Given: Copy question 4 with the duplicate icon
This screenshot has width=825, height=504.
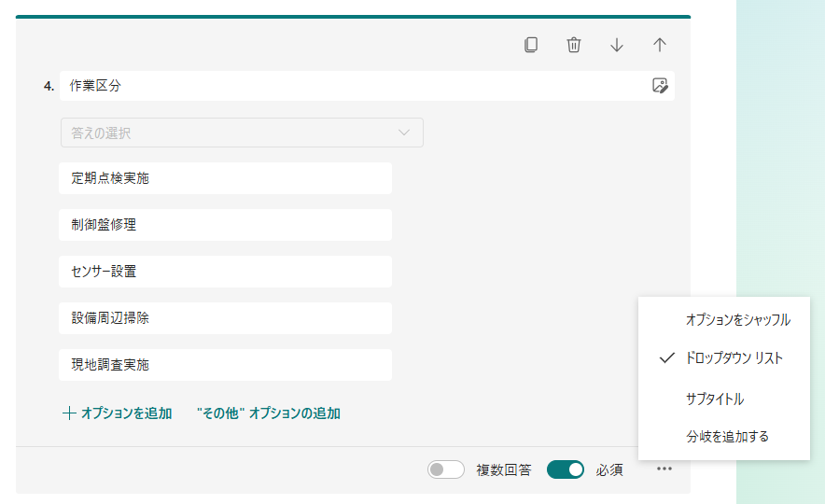Looking at the screenshot, I should click(531, 45).
